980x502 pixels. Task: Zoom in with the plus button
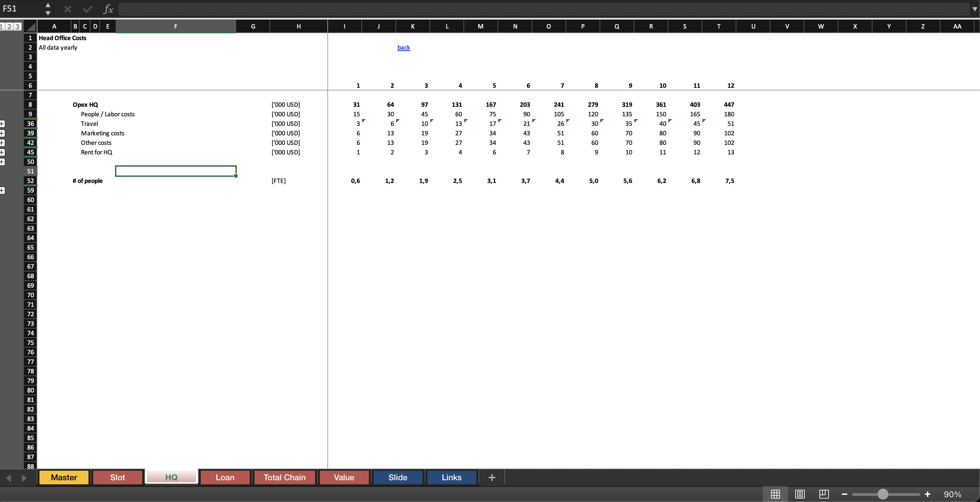tap(928, 494)
